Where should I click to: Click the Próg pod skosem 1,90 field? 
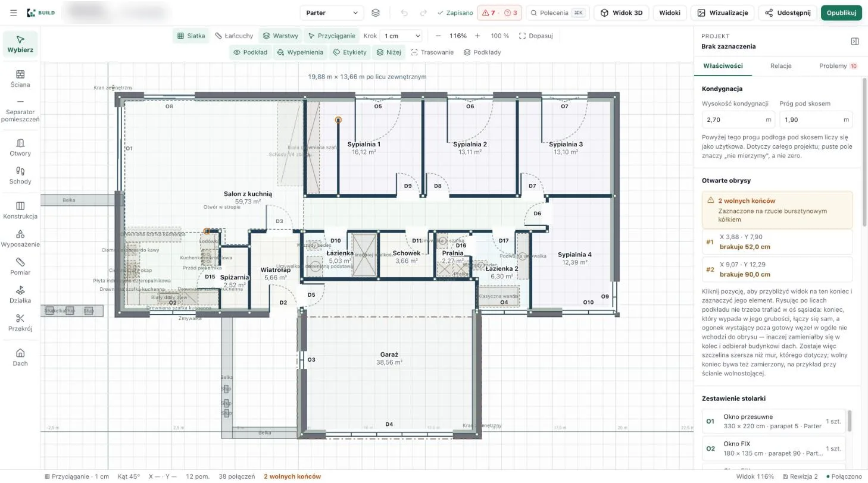tap(816, 120)
